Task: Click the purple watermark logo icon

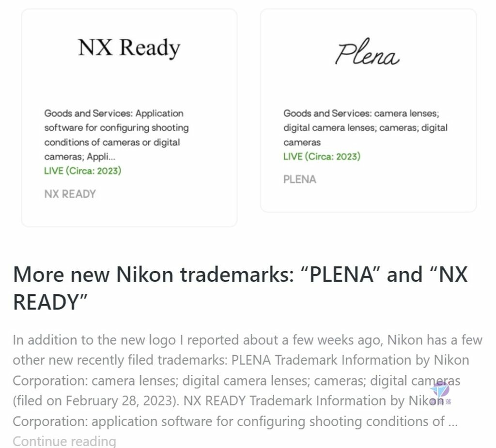Action: point(440,389)
